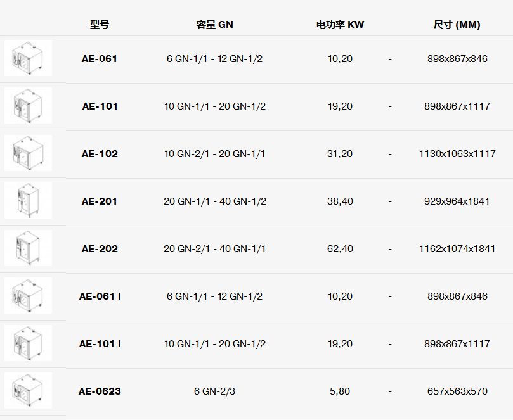
Task: Click the 1130x1063x1117 dimensions cell
Action: (457, 154)
